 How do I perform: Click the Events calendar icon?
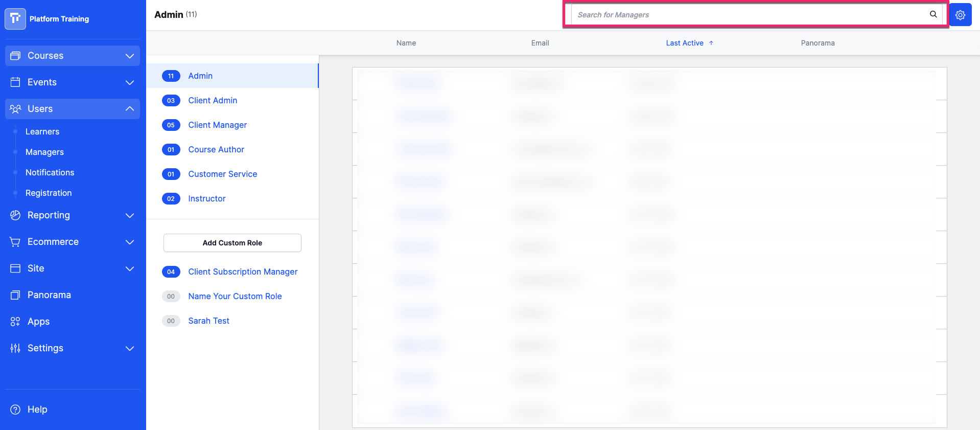[x=15, y=82]
